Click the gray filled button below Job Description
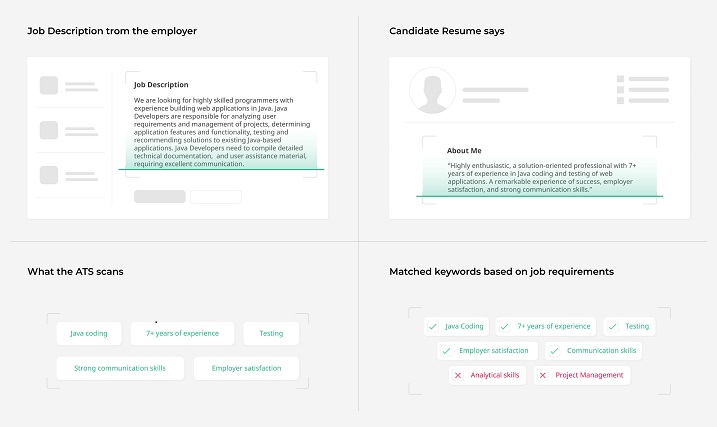This screenshot has width=717, height=427. pyautogui.click(x=159, y=197)
